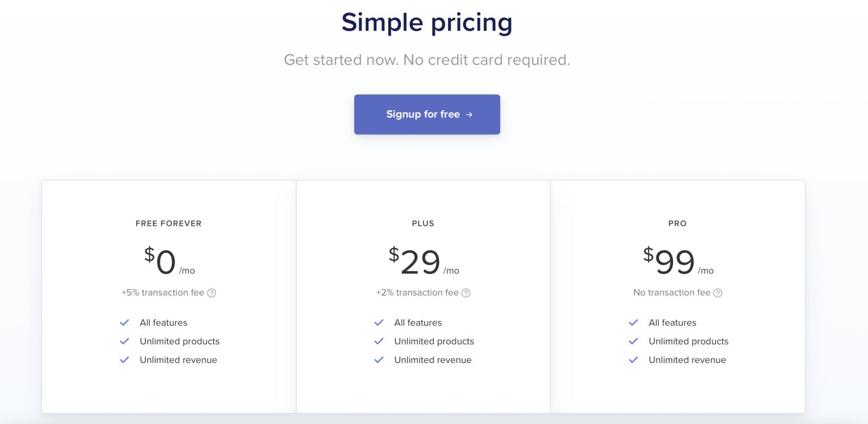
Task: Click the $0 per month price
Action: pyautogui.click(x=168, y=261)
